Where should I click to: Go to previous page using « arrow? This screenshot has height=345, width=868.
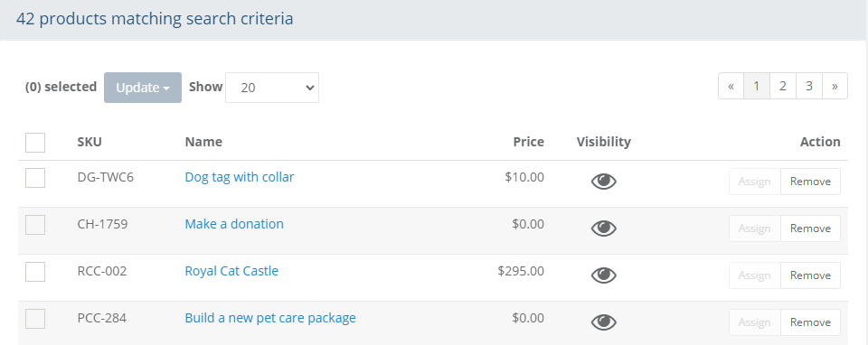pyautogui.click(x=731, y=87)
